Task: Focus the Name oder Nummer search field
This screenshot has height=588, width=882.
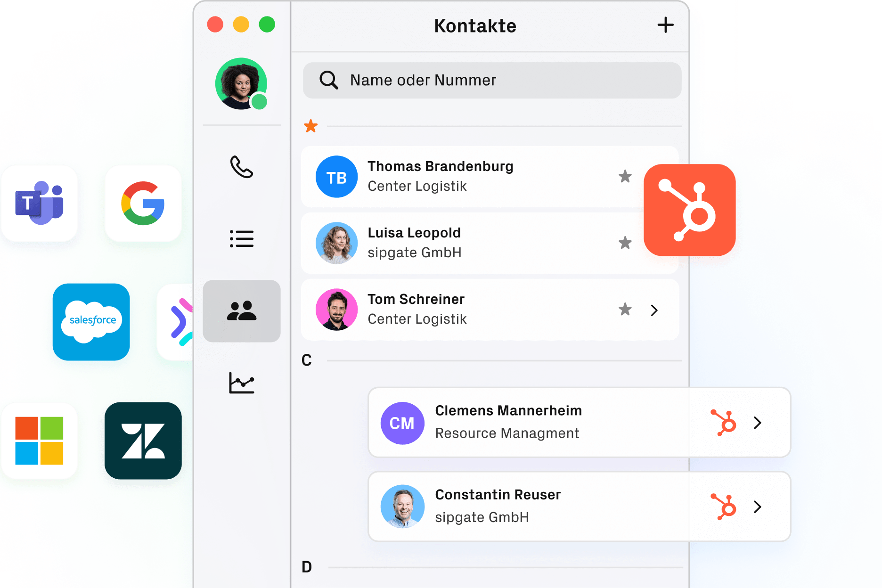Action: pos(492,81)
